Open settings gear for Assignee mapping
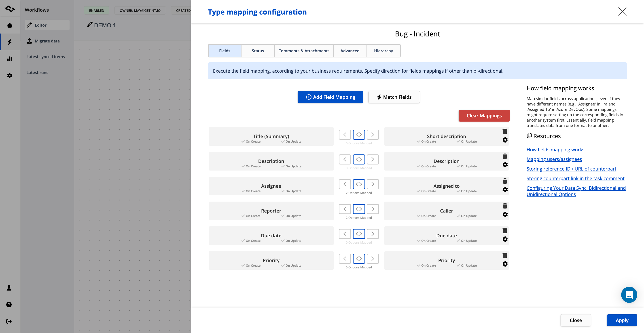The image size is (644, 333). click(505, 190)
